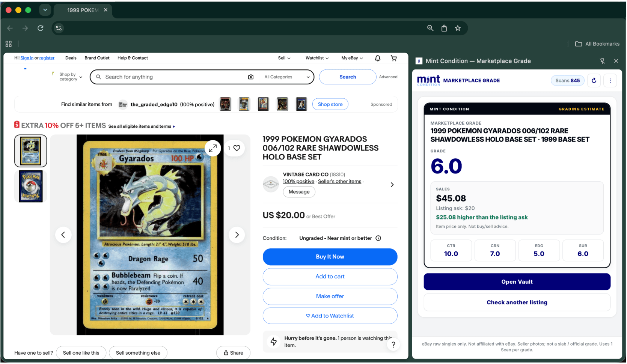Expand Shop by category
The height and width of the screenshot is (364, 627).
click(71, 77)
